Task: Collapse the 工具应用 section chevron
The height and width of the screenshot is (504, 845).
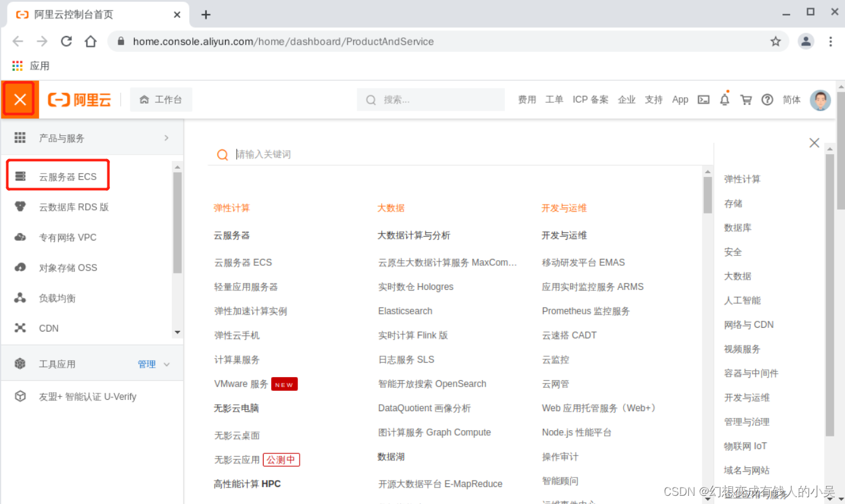Action: [x=167, y=364]
